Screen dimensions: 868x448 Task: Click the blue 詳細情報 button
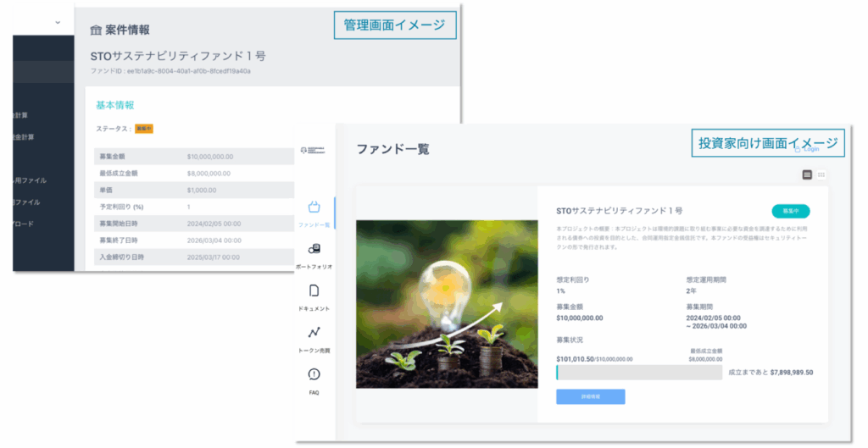click(591, 396)
